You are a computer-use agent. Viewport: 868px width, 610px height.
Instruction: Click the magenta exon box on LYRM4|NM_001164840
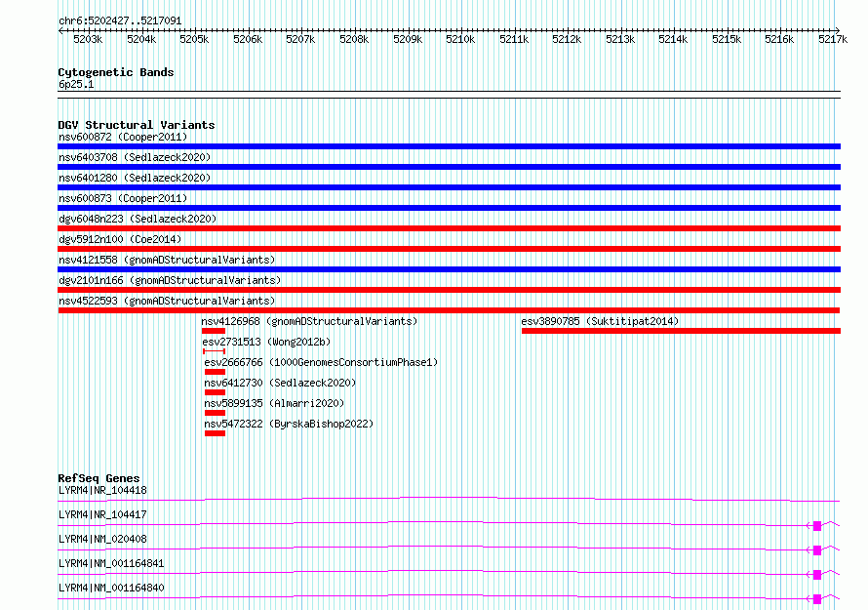[817, 599]
